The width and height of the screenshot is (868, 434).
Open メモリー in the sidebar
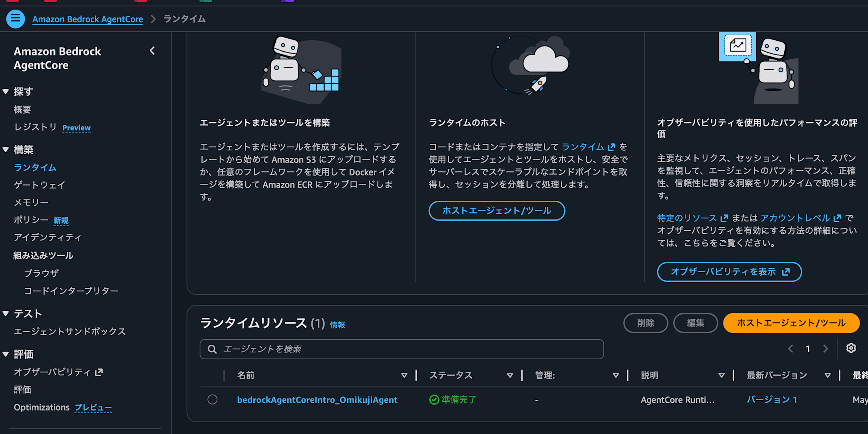coord(31,202)
